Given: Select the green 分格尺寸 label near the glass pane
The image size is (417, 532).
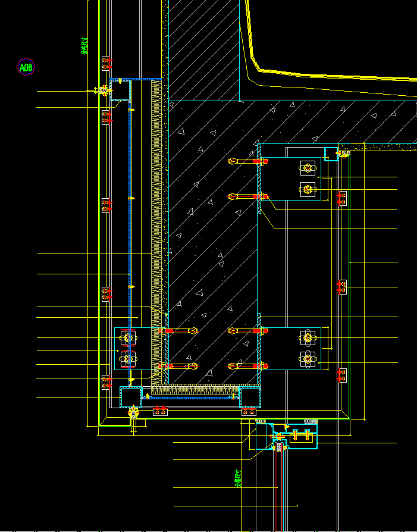Looking at the screenshot, I should tap(238, 478).
